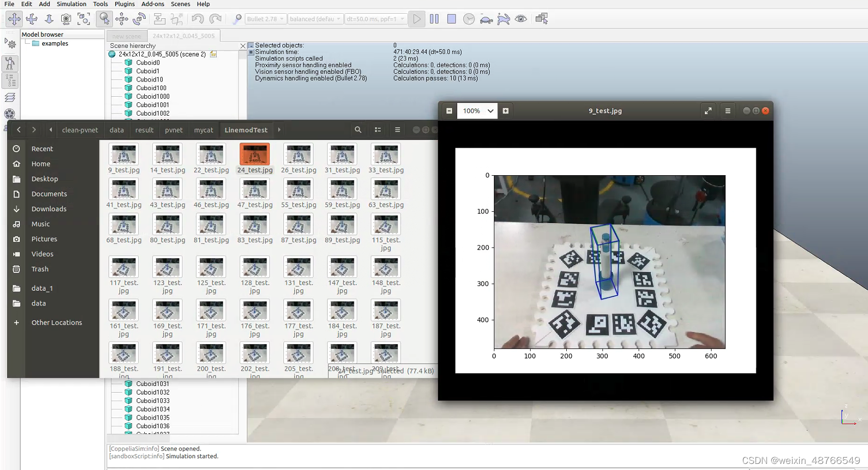
Task: Toggle real-time mode clock icon
Action: (469, 19)
